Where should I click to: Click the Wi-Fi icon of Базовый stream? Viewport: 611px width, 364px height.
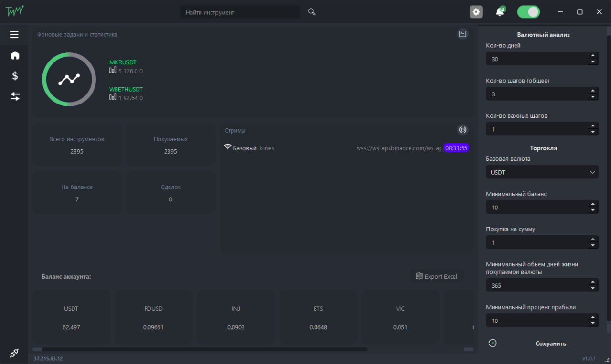pos(228,147)
